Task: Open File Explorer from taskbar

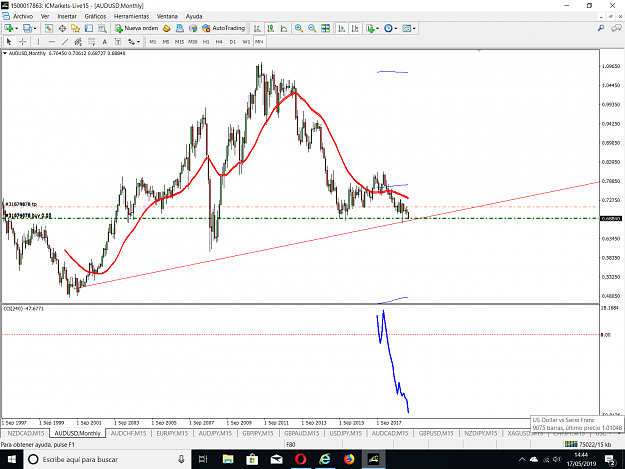Action: pos(228,459)
